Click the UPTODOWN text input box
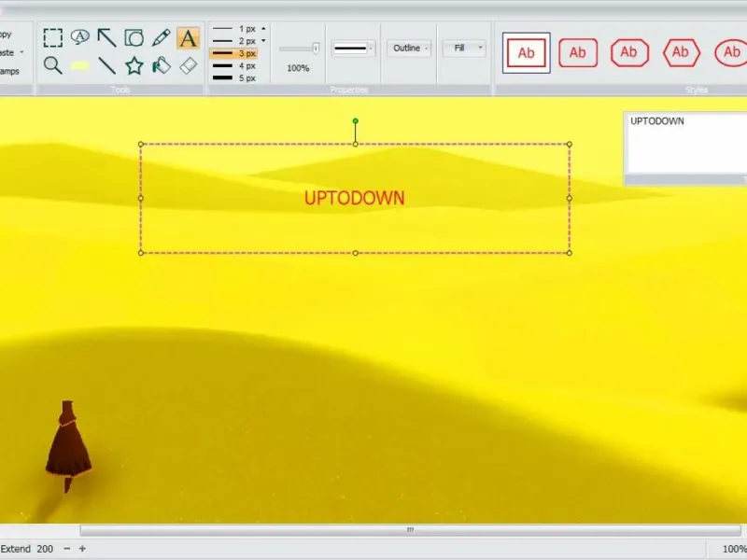 [x=685, y=143]
